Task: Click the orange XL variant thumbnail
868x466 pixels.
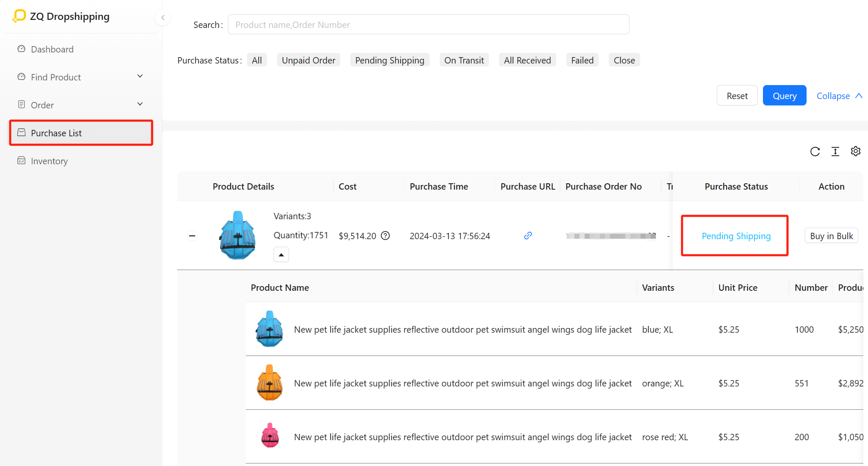Action: pyautogui.click(x=269, y=383)
